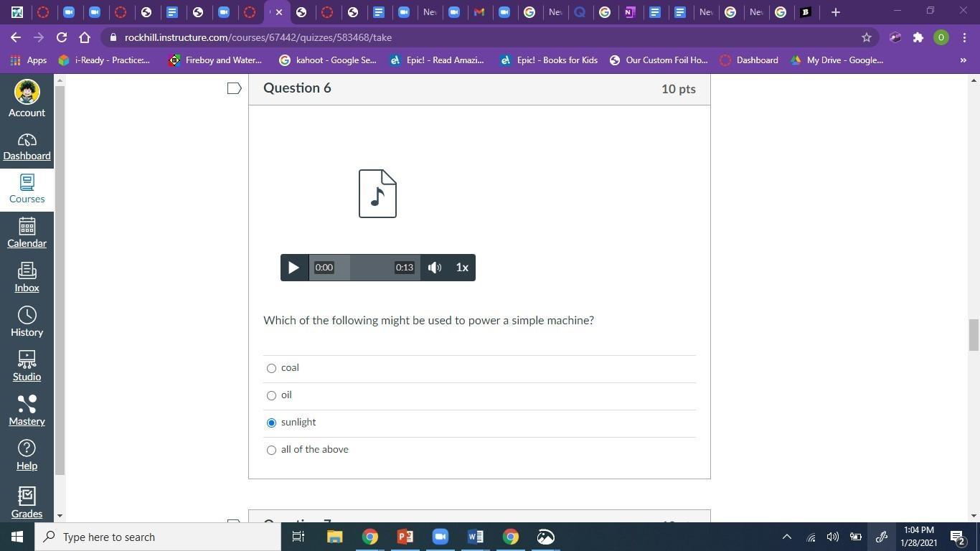This screenshot has height=551, width=980.
Task: Mute the audio player volume
Action: coord(435,268)
